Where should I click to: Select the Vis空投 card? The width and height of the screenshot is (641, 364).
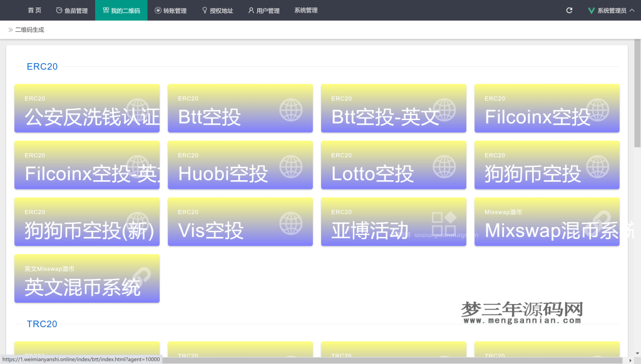pos(240,222)
